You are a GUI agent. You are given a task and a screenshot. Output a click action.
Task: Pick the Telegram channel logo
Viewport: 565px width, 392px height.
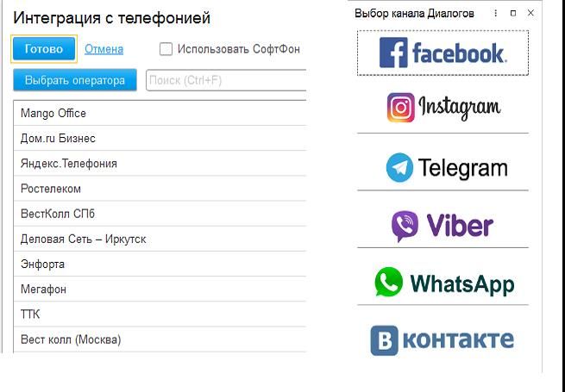(443, 167)
